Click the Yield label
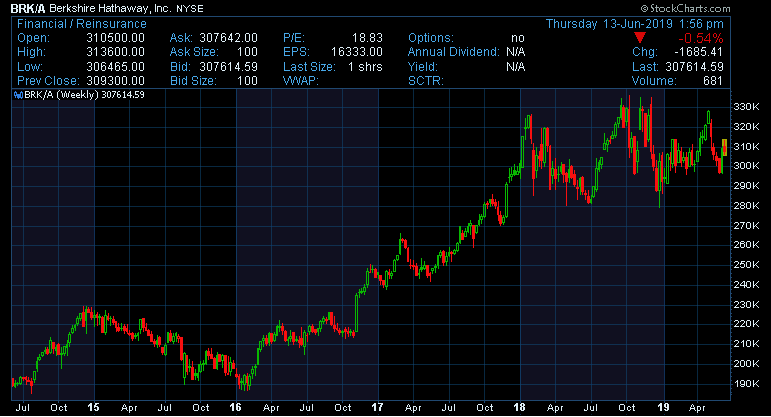The height and width of the screenshot is (417, 771). pyautogui.click(x=423, y=66)
